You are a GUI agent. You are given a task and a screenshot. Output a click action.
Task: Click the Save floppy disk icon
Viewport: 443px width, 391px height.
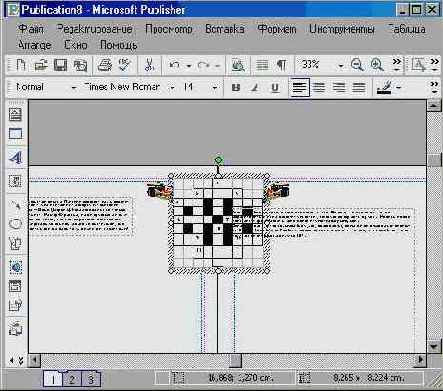(x=60, y=65)
